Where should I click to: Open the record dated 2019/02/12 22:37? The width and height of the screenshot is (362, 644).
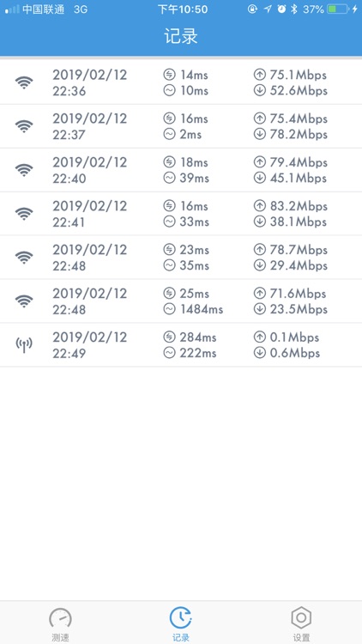coord(181,126)
